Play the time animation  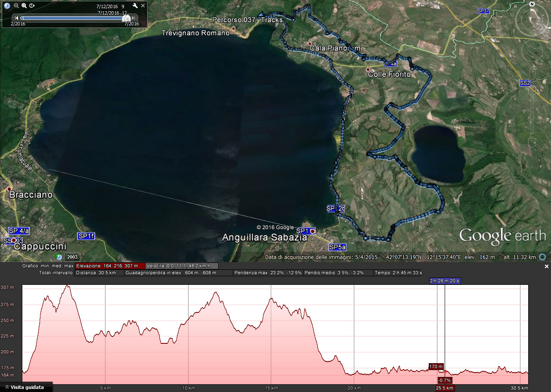32,6
